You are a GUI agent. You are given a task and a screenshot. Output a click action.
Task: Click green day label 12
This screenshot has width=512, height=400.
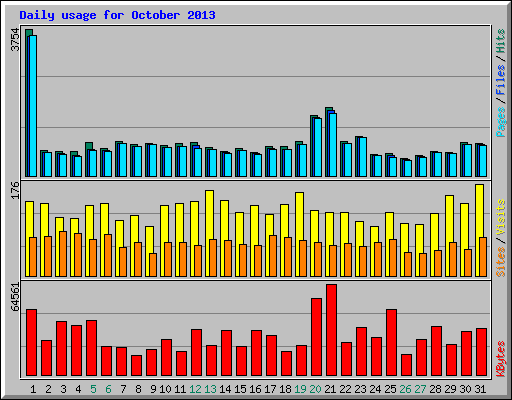pyautogui.click(x=195, y=389)
